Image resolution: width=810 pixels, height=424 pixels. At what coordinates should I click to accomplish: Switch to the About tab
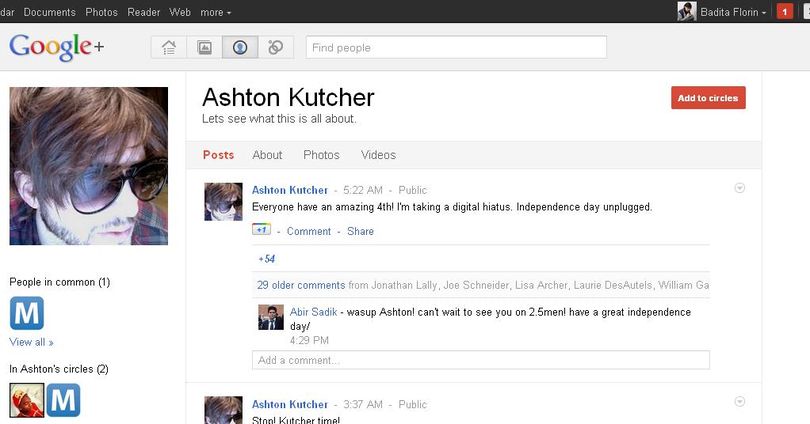coord(267,155)
